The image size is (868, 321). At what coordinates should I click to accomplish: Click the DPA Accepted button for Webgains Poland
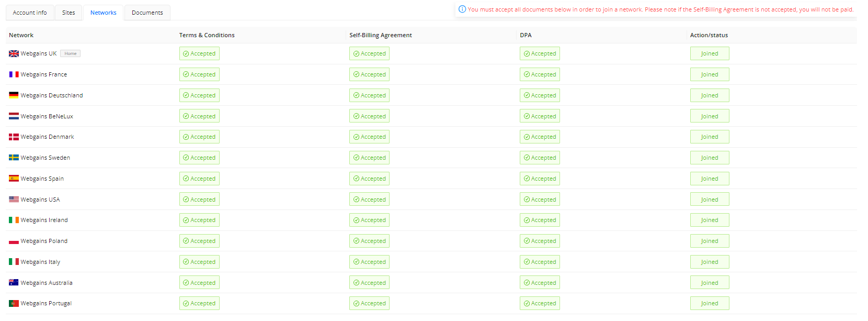click(540, 241)
